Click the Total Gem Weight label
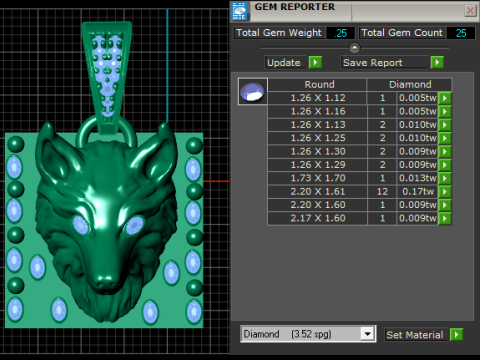 tap(279, 33)
